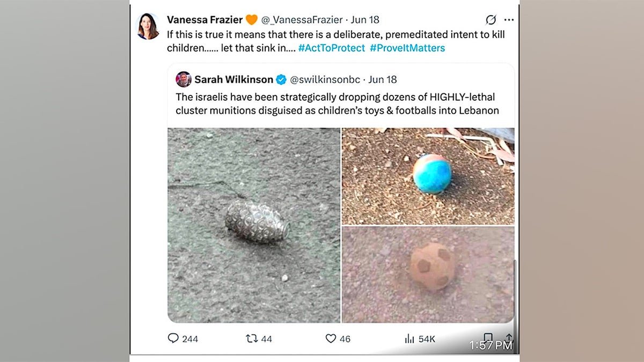Viewport: 644px width, 362px height.
Task: View analytics via bar chart icon
Action: 409,338
